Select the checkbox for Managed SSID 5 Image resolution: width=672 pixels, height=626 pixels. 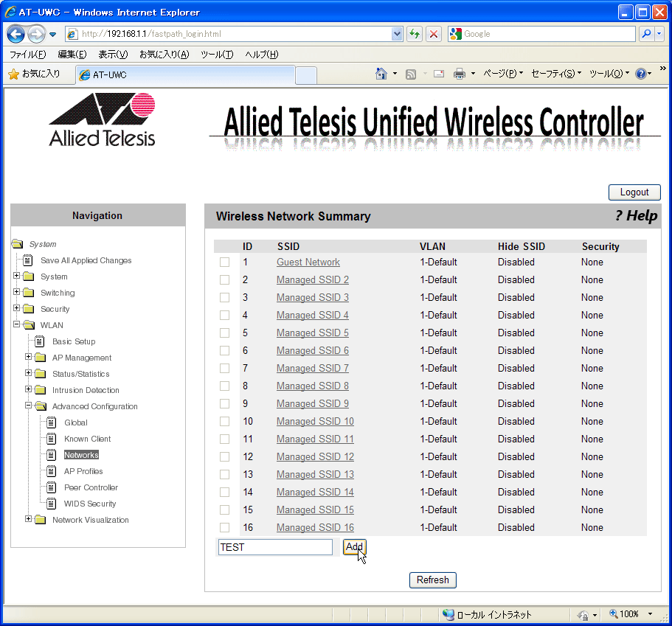click(224, 333)
